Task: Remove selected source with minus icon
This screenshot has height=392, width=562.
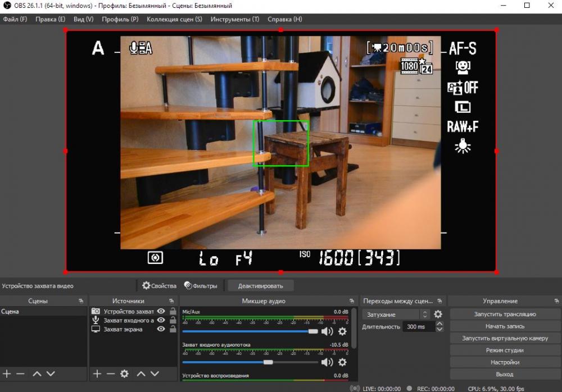Action: (111, 373)
